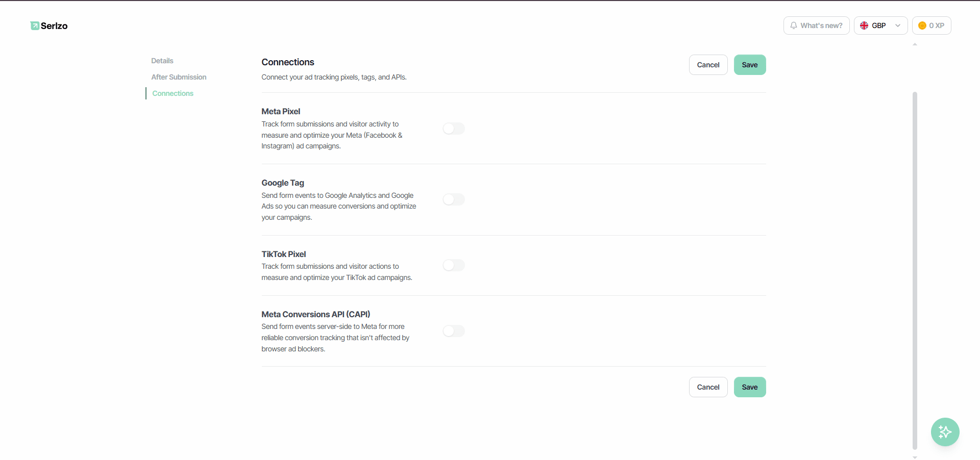This screenshot has width=980, height=460.
Task: Select the Connections sidebar item
Action: (x=173, y=93)
